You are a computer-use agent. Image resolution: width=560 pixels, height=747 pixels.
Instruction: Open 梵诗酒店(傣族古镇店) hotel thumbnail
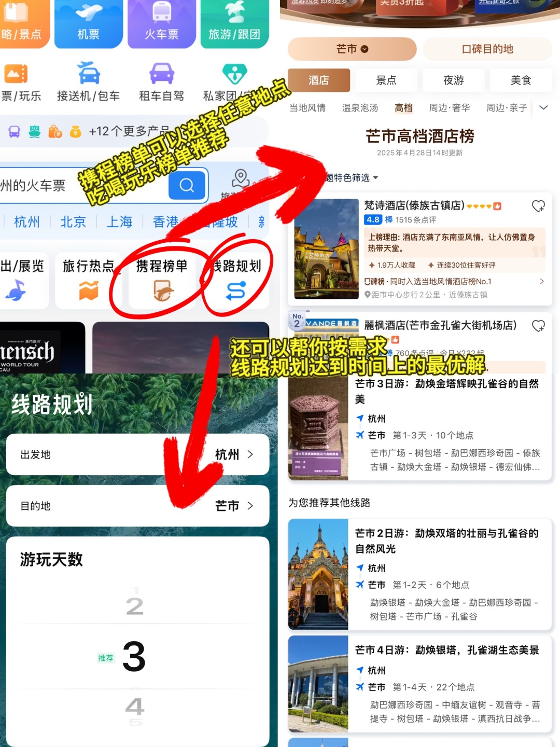click(x=326, y=249)
